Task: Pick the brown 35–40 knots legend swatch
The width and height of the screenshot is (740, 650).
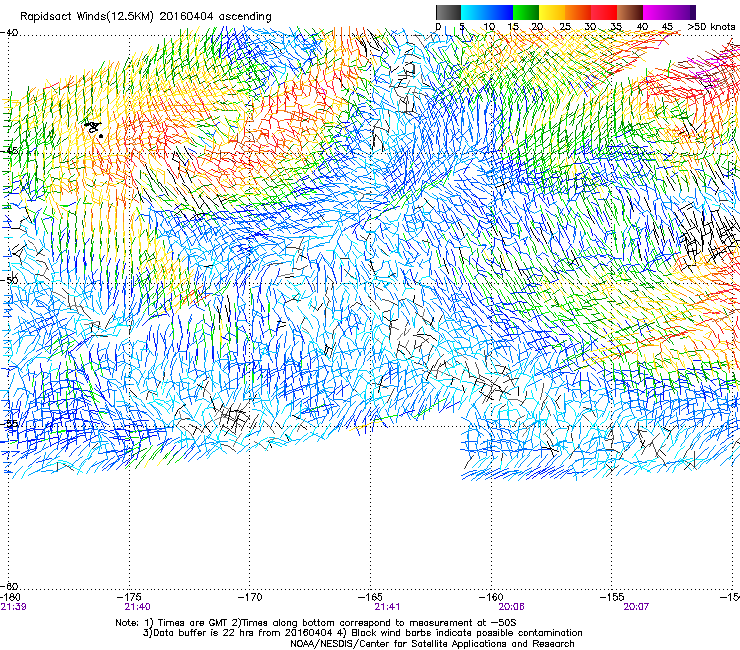Action: pos(630,12)
